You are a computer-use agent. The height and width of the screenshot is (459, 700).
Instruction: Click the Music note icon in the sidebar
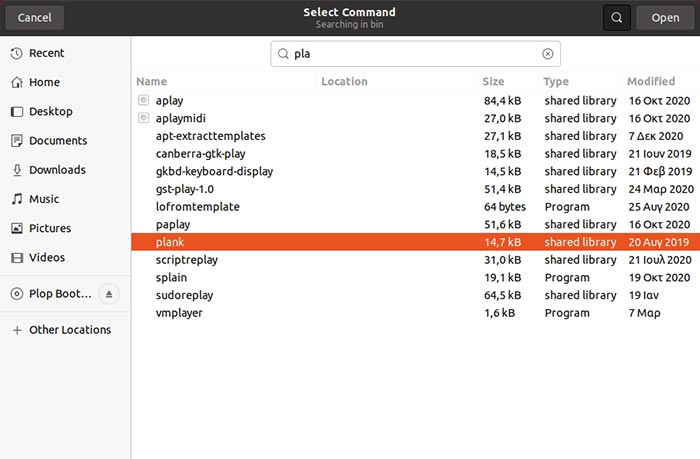(17, 199)
